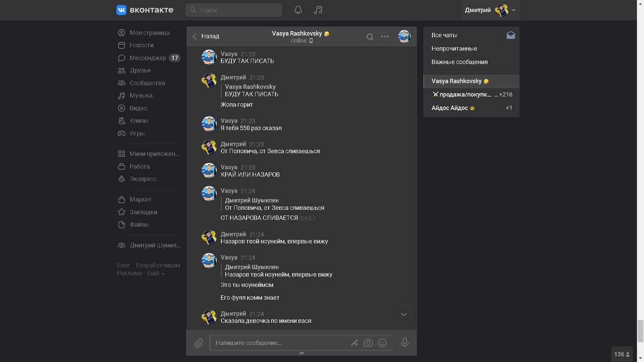Open the three-dots chat actions menu
Image resolution: width=644 pixels, height=362 pixels.
click(x=385, y=37)
